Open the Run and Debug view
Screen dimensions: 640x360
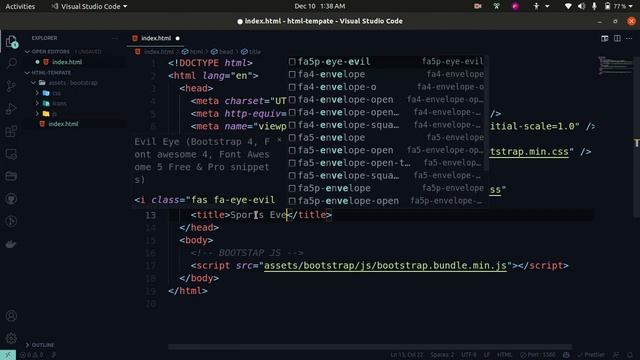[x=11, y=109]
